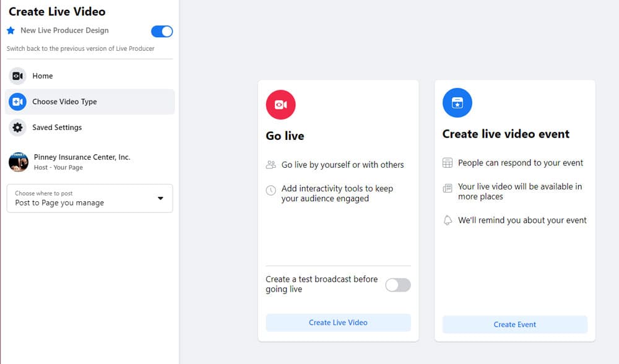This screenshot has width=619, height=364.
Task: Open the Choose where to post dropdown
Action: (90, 198)
